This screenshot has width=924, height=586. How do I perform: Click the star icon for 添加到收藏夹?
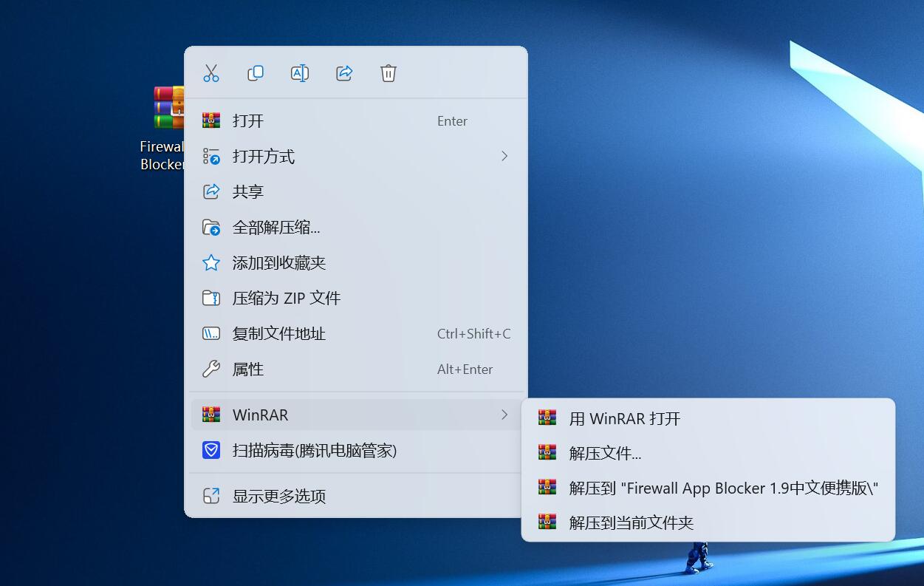[211, 263]
